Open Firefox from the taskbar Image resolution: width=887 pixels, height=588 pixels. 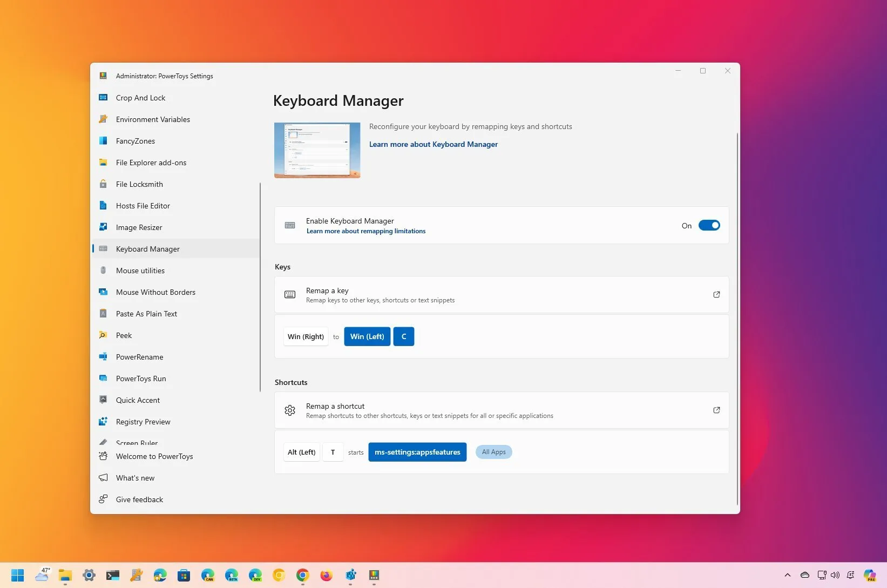[x=326, y=576]
